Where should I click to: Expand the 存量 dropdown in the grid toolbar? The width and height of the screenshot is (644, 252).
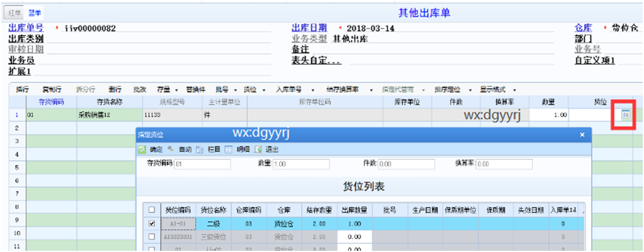[176, 89]
